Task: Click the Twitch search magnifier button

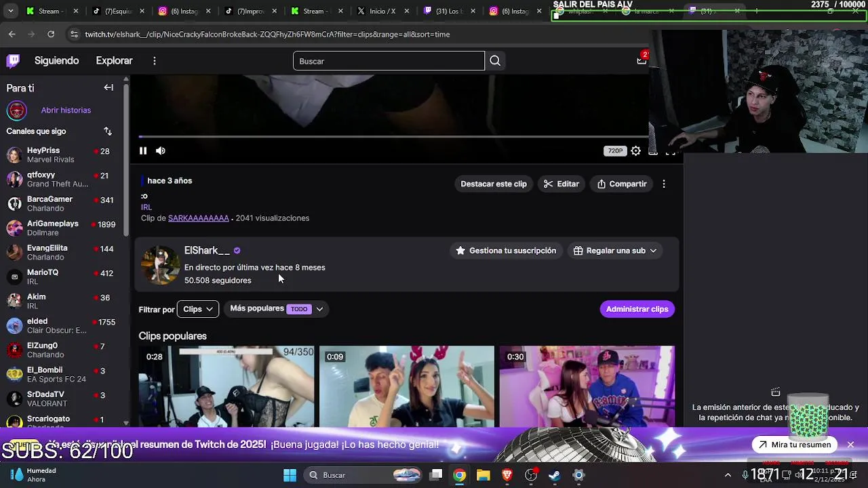Action: (x=495, y=61)
